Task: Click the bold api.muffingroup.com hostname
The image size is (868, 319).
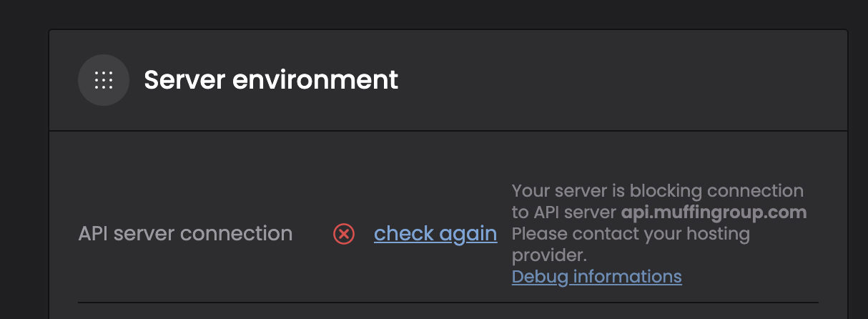Action: pyautogui.click(x=714, y=212)
